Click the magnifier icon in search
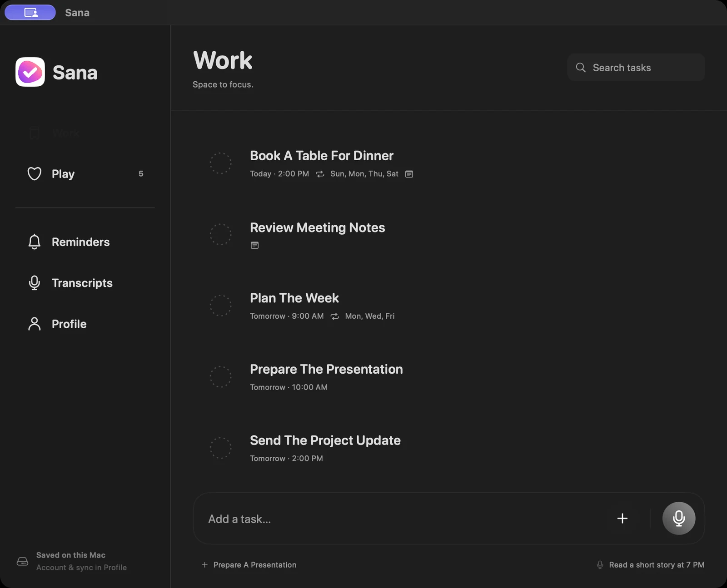727x588 pixels. (x=581, y=68)
